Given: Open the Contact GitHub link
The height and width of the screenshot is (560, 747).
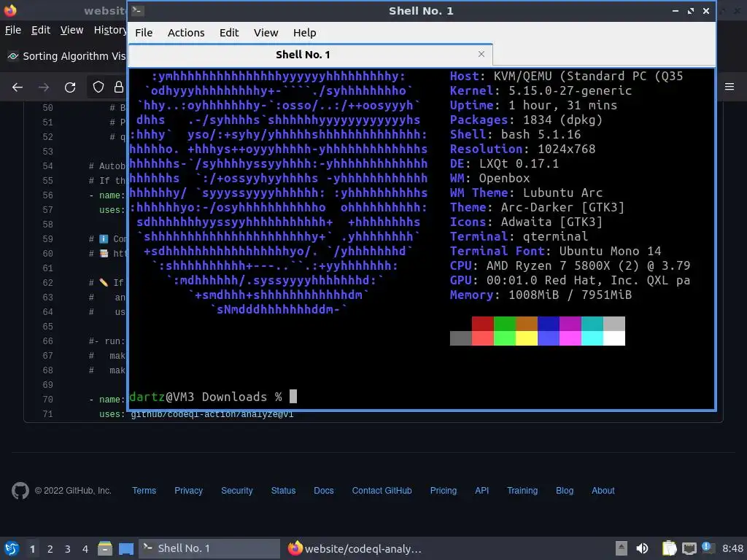Looking at the screenshot, I should [x=382, y=491].
